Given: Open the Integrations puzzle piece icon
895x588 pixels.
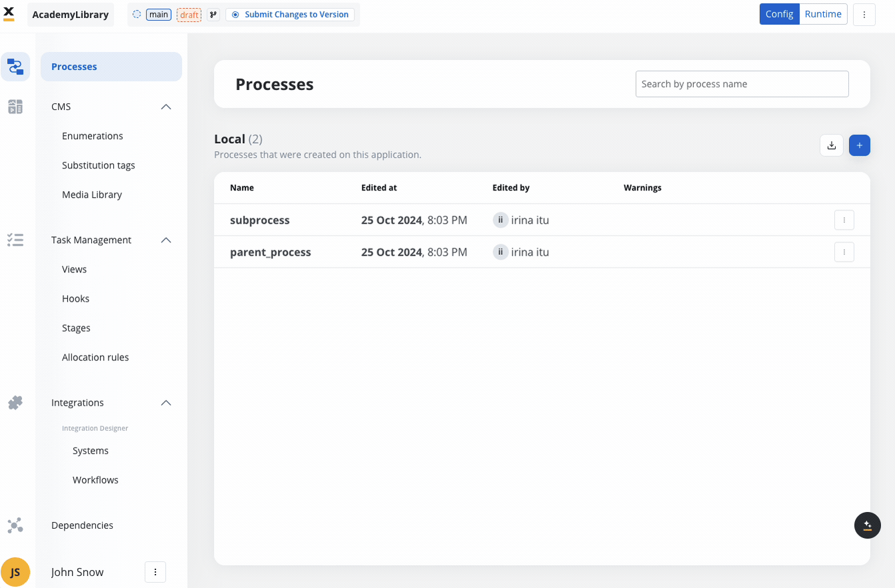Looking at the screenshot, I should click(15, 402).
